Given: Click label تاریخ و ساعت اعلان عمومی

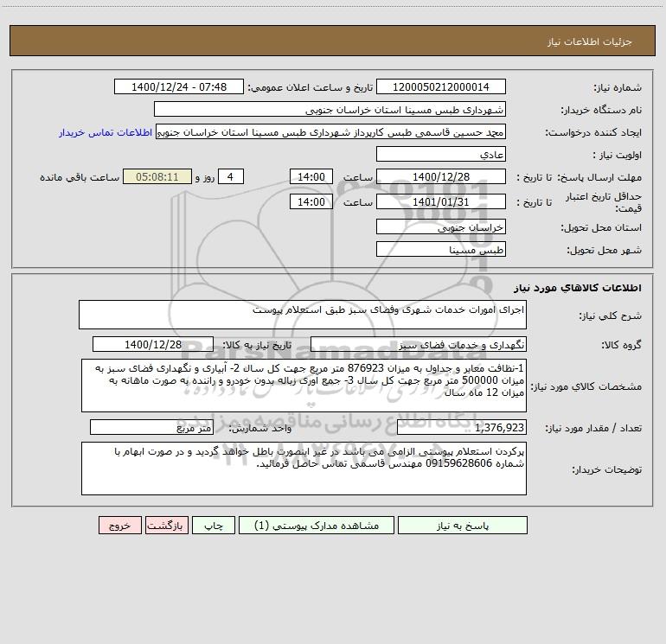Looking at the screenshot, I should click(x=310, y=88).
